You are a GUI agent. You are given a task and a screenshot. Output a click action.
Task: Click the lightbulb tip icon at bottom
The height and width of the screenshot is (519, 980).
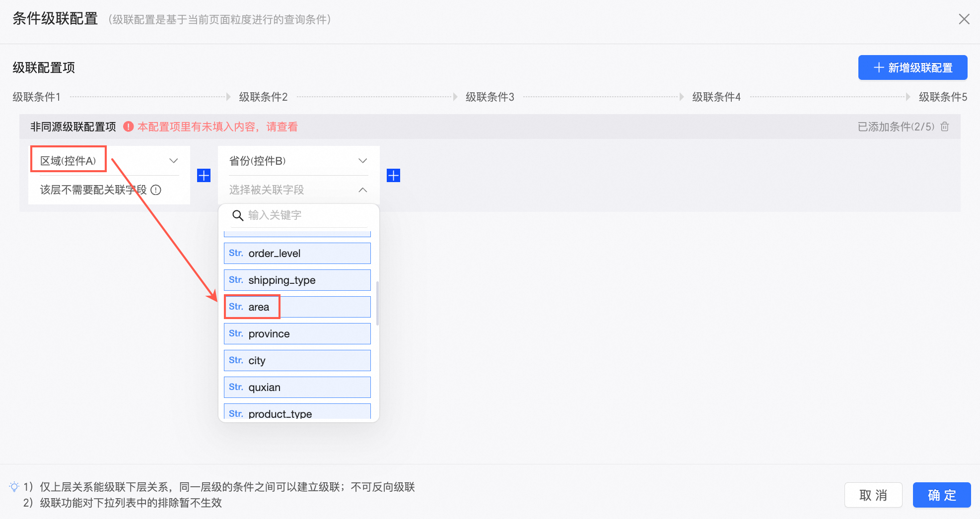[x=14, y=486]
